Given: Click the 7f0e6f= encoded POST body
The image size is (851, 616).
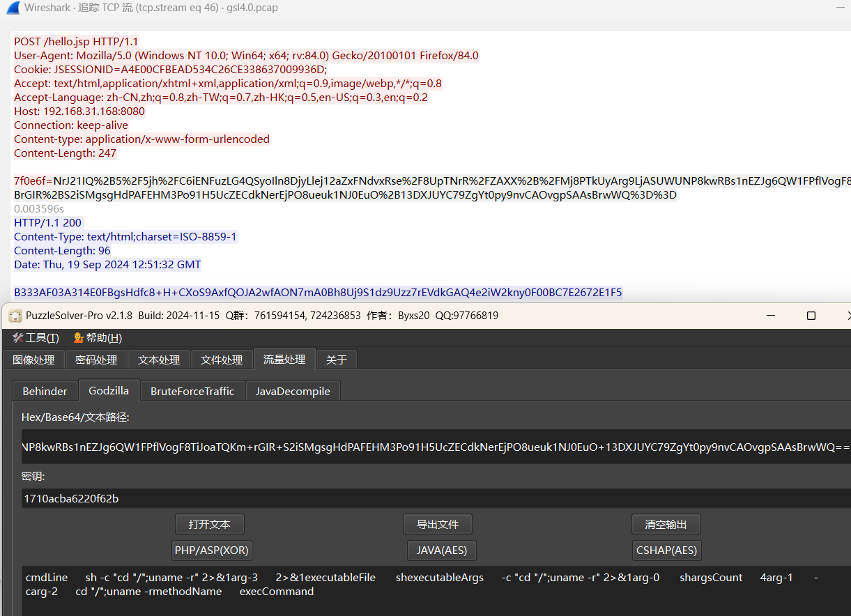Looking at the screenshot, I should (432, 188).
